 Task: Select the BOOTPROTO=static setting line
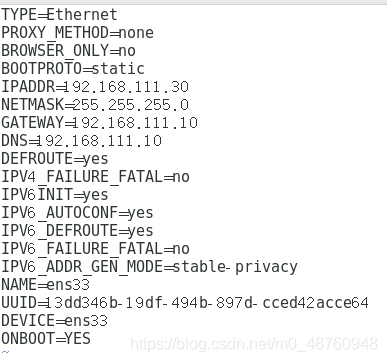click(x=73, y=69)
